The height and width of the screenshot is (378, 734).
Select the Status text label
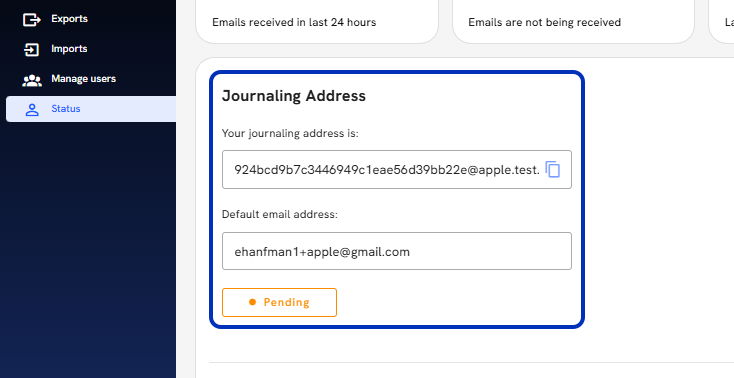pos(66,109)
